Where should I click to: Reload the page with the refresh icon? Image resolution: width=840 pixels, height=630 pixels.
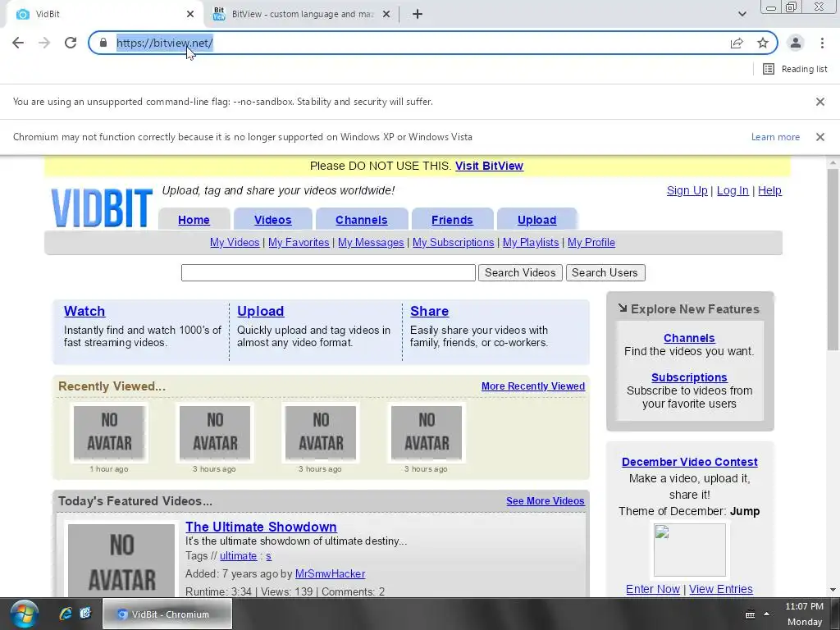pos(71,43)
